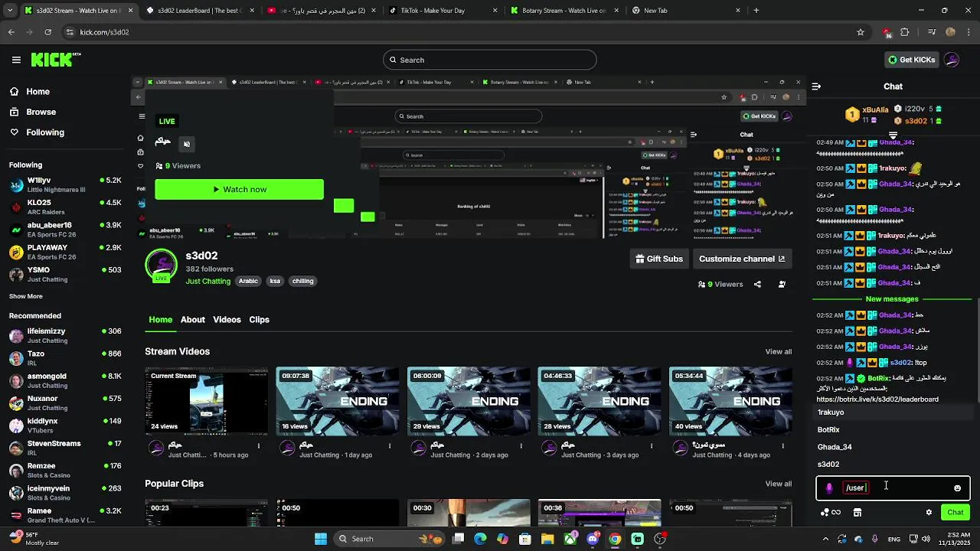Screen dimensions: 980x551
Task: Send message with green Chat button
Action: click(955, 513)
